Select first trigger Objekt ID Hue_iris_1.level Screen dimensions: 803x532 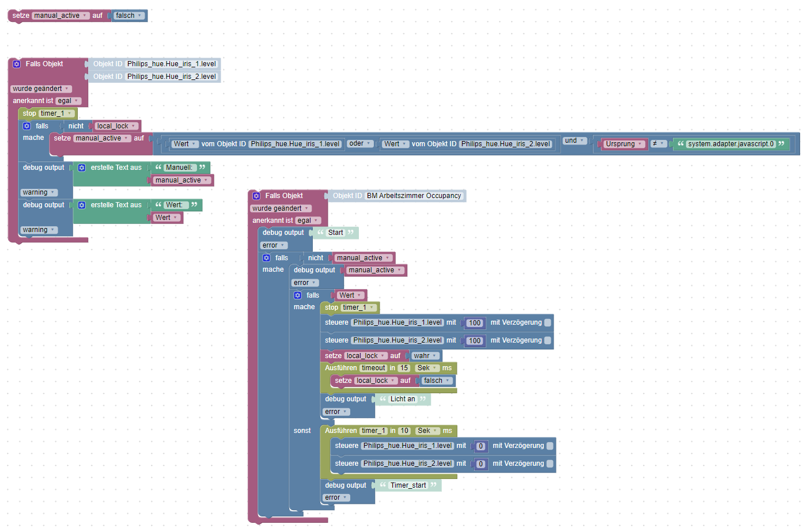tap(172, 64)
